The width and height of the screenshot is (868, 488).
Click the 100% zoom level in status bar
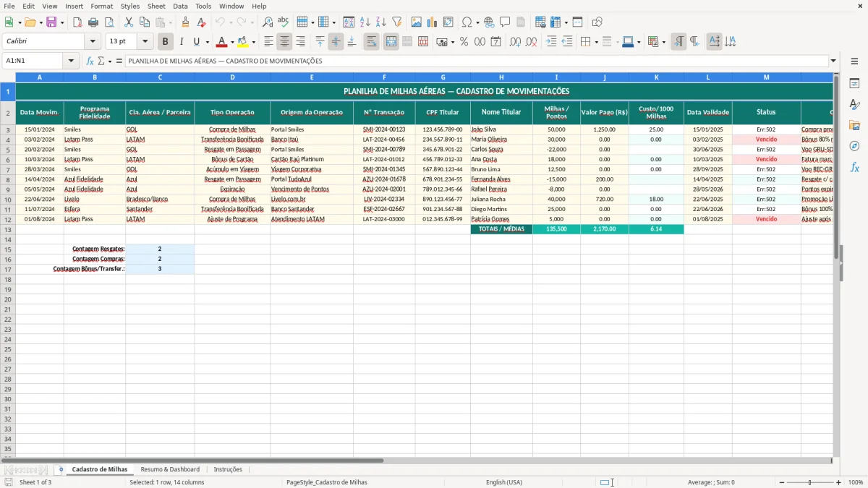pos(856,482)
